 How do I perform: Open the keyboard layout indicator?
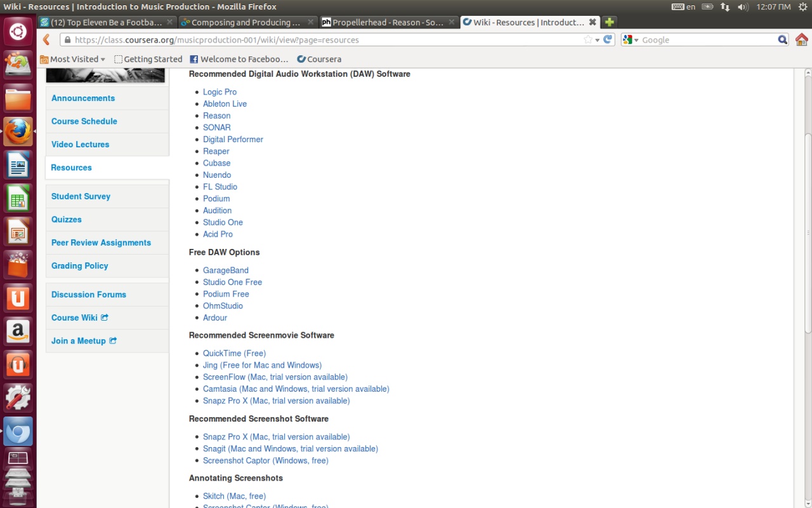point(683,7)
